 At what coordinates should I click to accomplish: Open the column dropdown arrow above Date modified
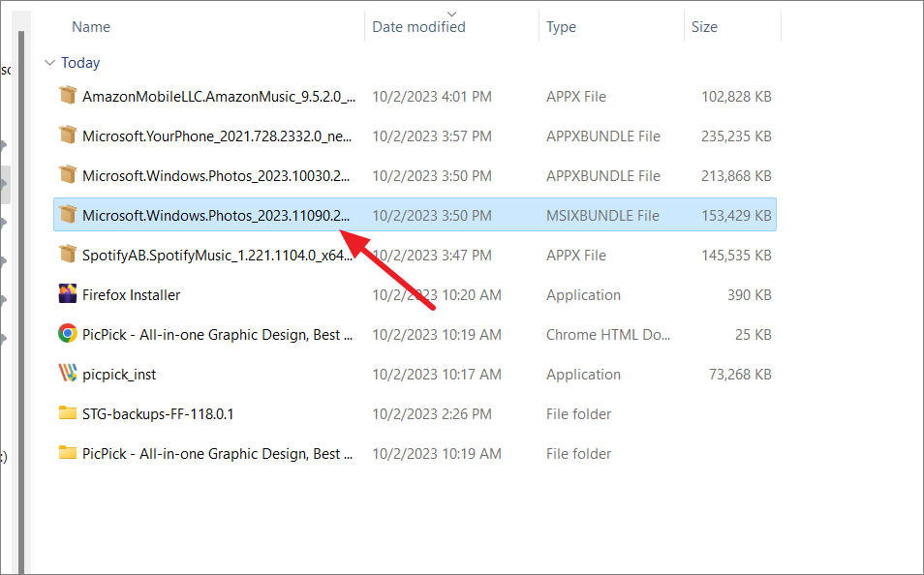[x=452, y=14]
